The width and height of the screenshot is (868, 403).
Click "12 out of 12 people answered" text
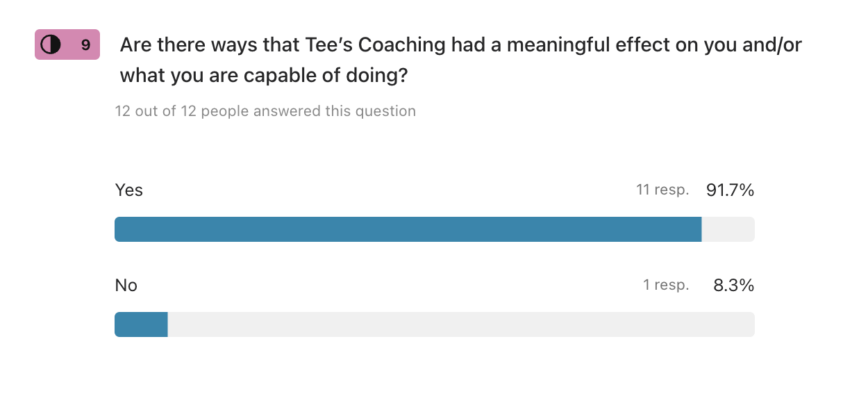(x=265, y=111)
